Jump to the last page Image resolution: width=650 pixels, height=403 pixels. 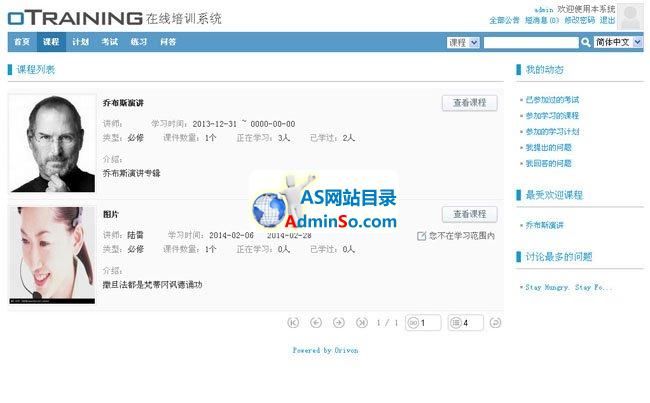click(361, 323)
